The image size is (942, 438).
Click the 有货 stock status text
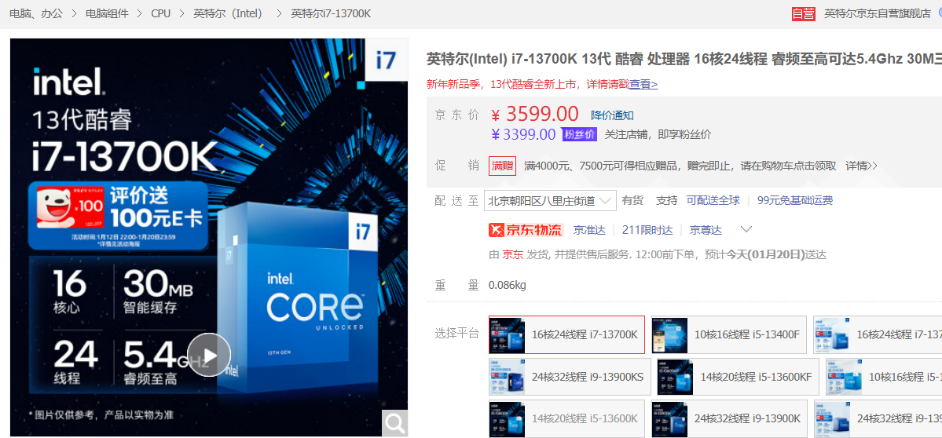633,201
